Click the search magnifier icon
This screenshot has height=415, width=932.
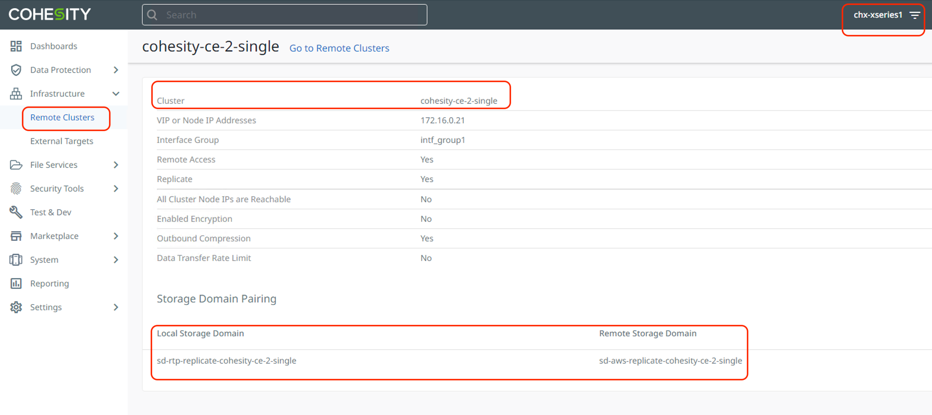point(152,15)
